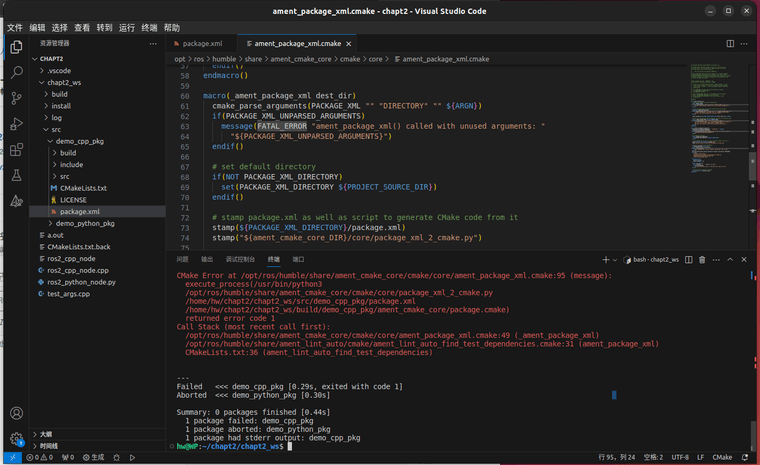This screenshot has height=465, width=760.
Task: Open Explorer panel more actions
Action: (x=153, y=44)
